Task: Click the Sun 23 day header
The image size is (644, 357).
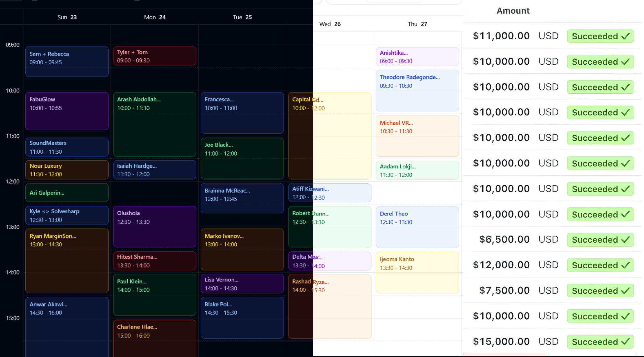Action: pyautogui.click(x=67, y=17)
